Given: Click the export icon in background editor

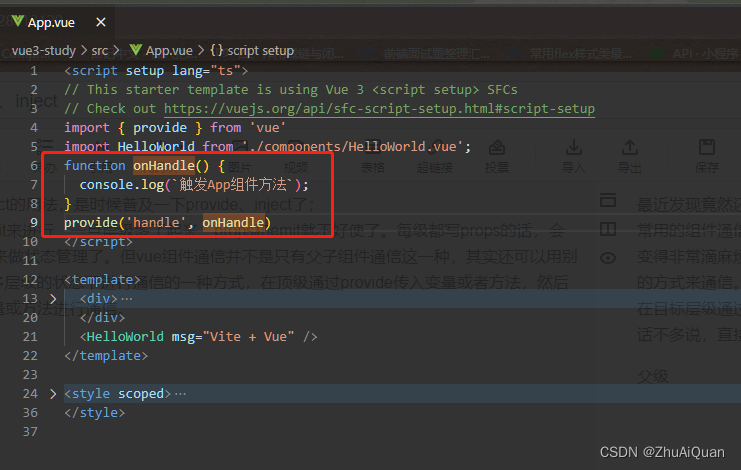Looking at the screenshot, I should tap(629, 147).
